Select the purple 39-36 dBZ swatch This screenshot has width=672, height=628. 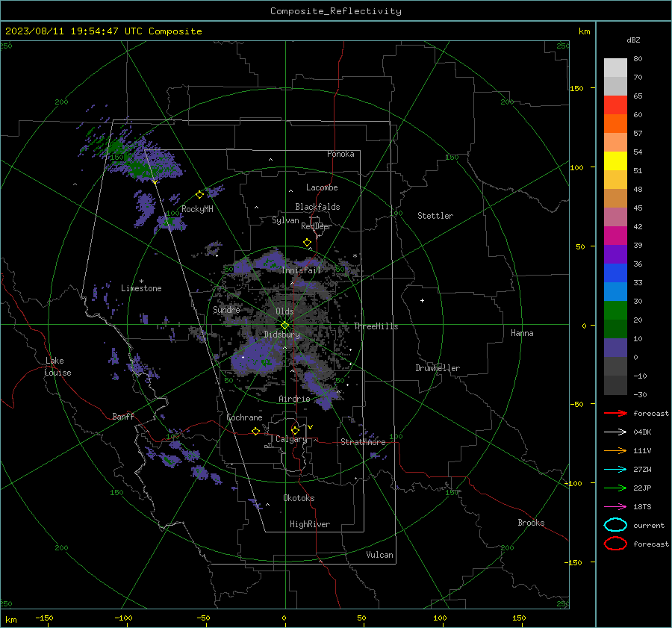pyautogui.click(x=615, y=254)
